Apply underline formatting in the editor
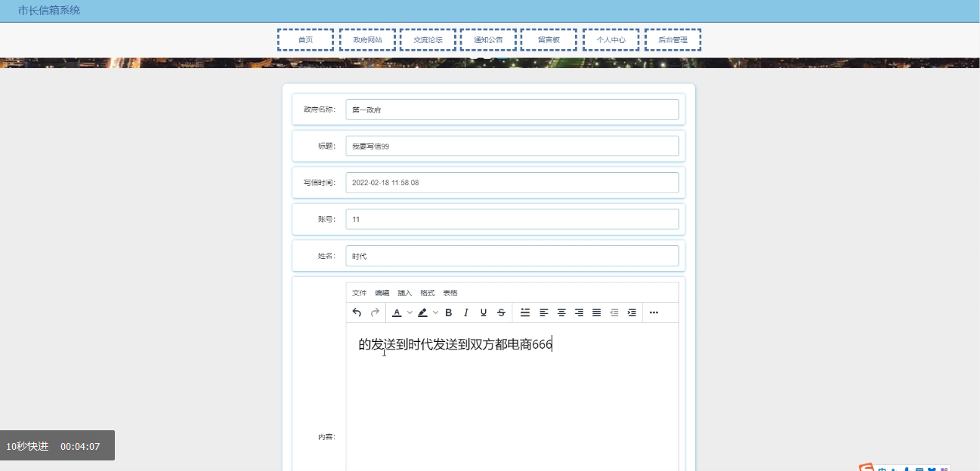The height and width of the screenshot is (471, 980). coord(484,312)
